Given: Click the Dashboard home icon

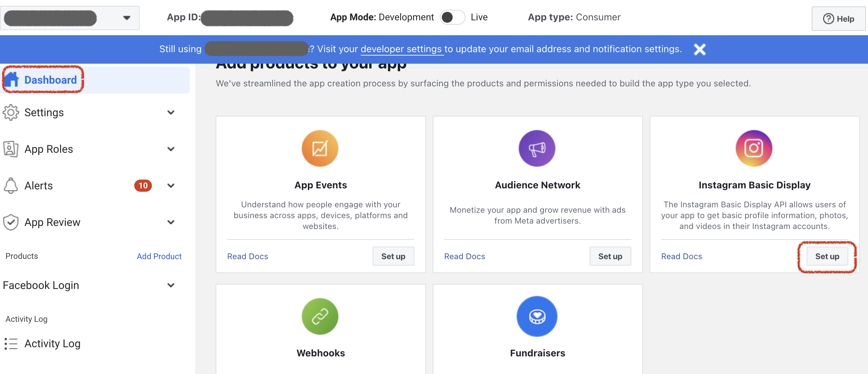Looking at the screenshot, I should pos(12,80).
